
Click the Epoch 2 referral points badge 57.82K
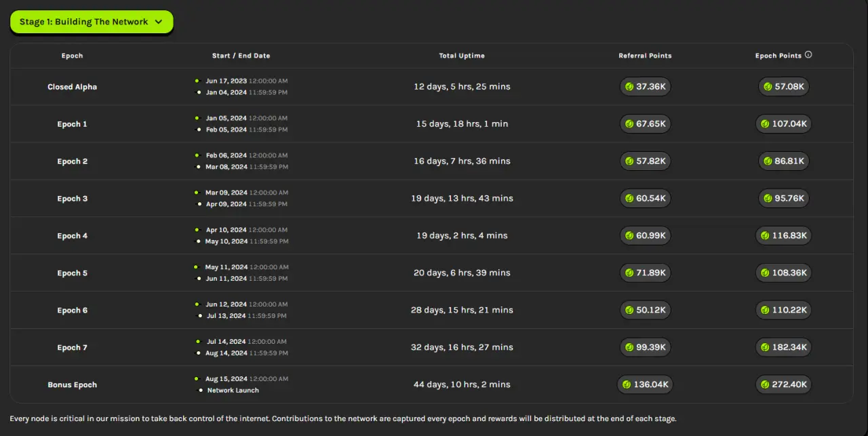646,161
